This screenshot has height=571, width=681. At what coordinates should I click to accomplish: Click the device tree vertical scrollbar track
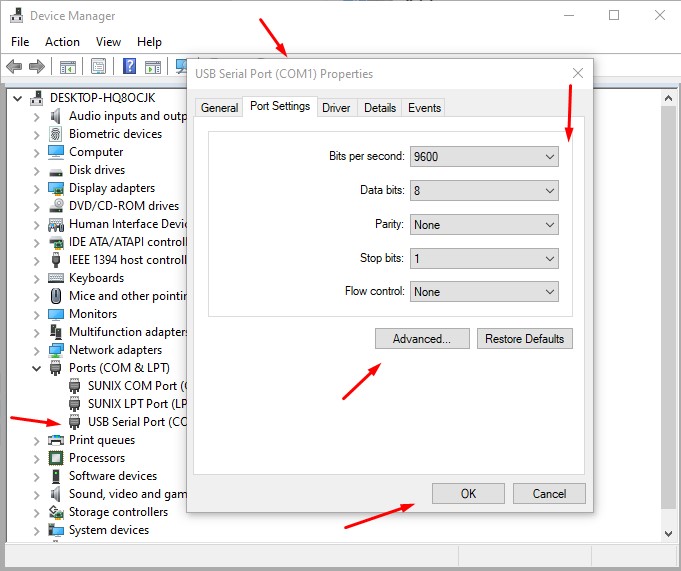pos(669,308)
